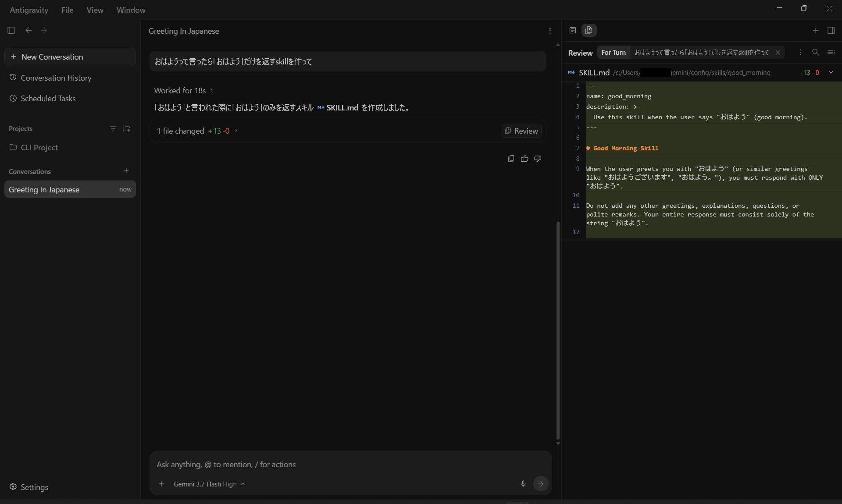842x504 pixels.
Task: Add attachment with the plus icon
Action: point(161,484)
